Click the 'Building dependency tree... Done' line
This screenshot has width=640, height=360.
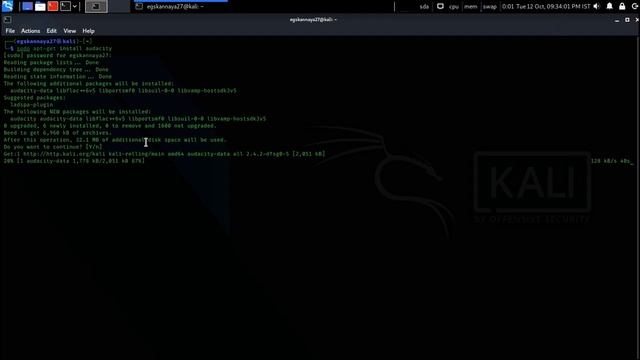click(x=56, y=69)
